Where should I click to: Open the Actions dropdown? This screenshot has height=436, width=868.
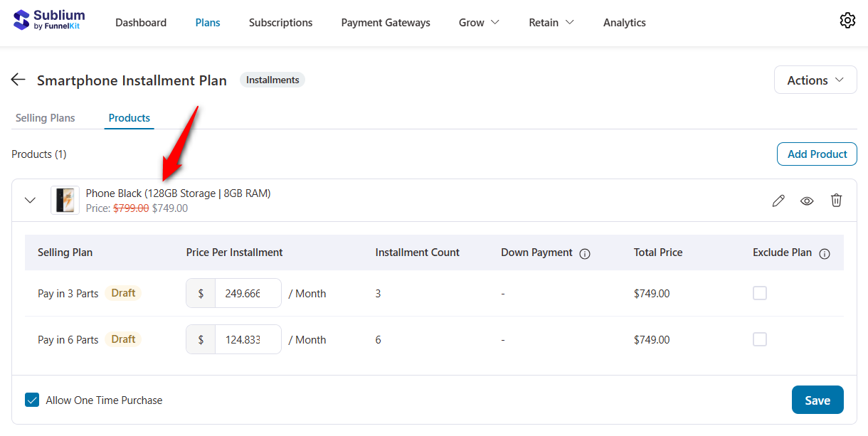(x=815, y=80)
